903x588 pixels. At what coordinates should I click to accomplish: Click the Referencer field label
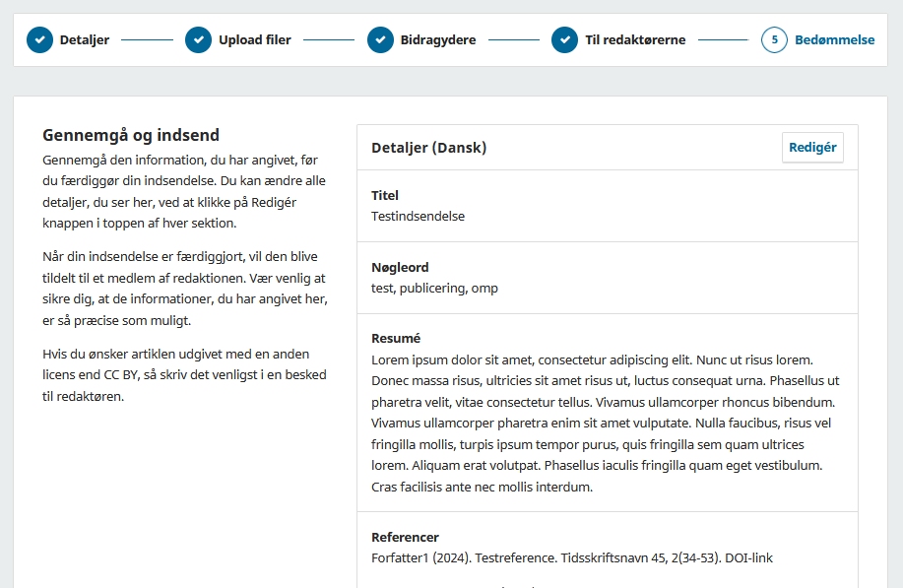[405, 537]
